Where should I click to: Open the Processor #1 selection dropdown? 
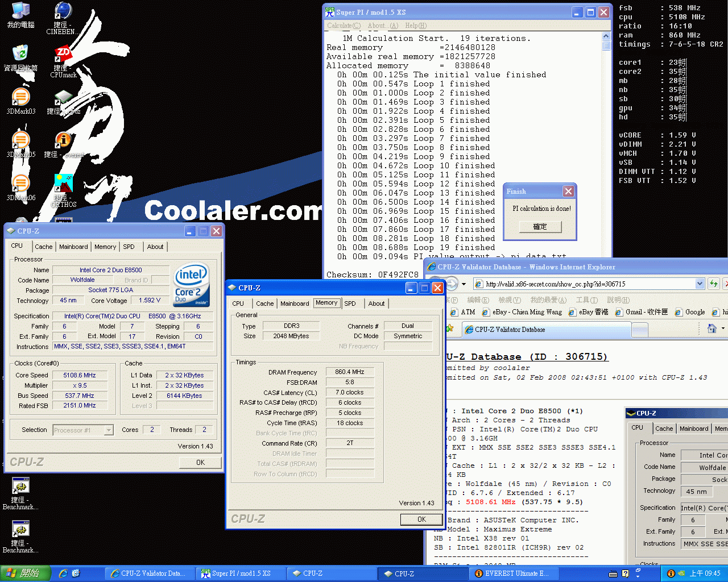click(x=109, y=430)
